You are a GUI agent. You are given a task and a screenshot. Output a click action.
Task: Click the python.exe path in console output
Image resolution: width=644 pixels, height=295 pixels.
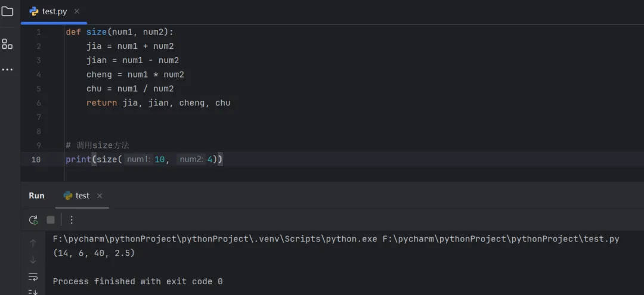[215, 239]
